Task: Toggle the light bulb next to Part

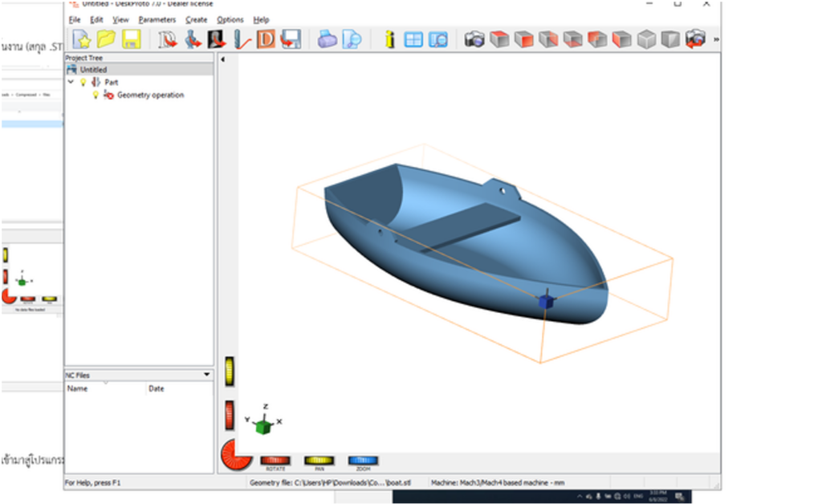Action: [83, 82]
